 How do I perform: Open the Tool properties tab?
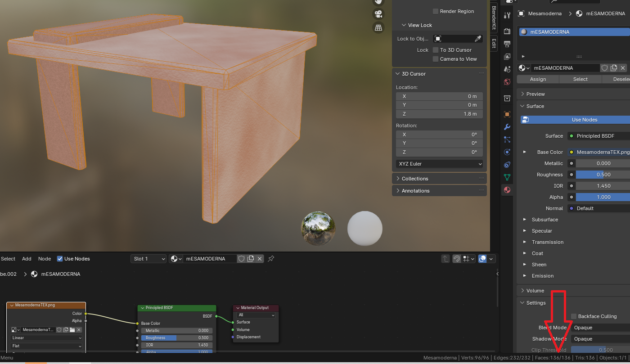point(507,15)
